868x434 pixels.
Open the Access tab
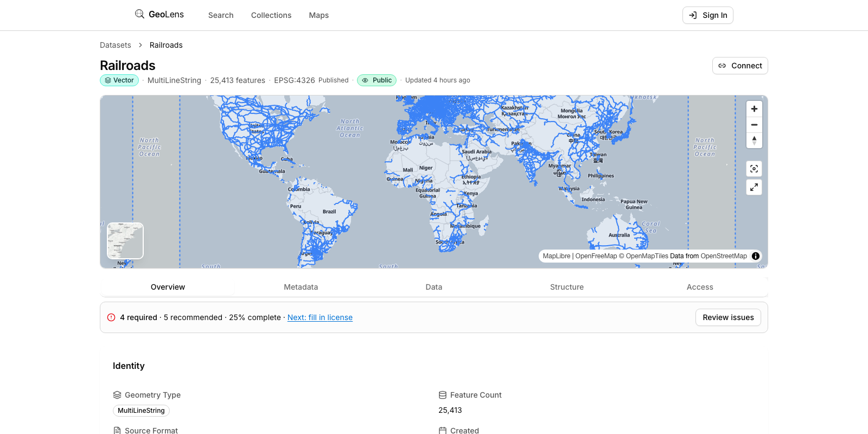tap(700, 287)
